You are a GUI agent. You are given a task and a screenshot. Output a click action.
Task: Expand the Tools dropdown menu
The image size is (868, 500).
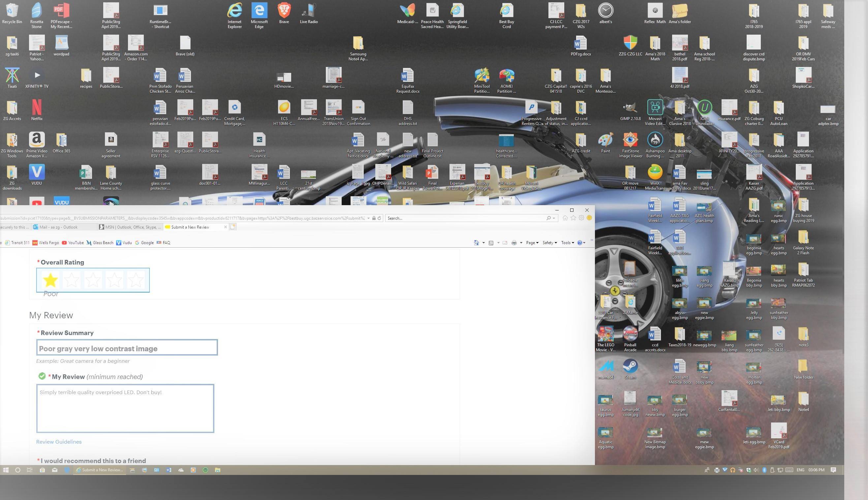coord(567,243)
